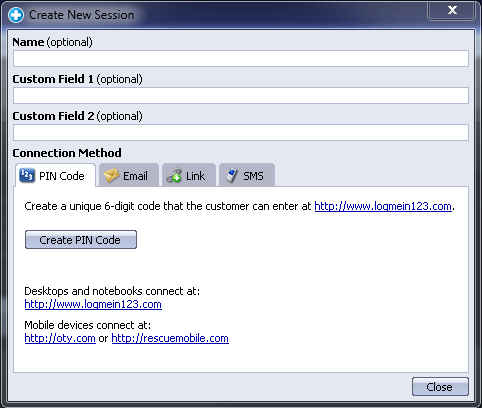The width and height of the screenshot is (482, 408).
Task: Open logmein123.com link in description sentence
Action: (383, 206)
